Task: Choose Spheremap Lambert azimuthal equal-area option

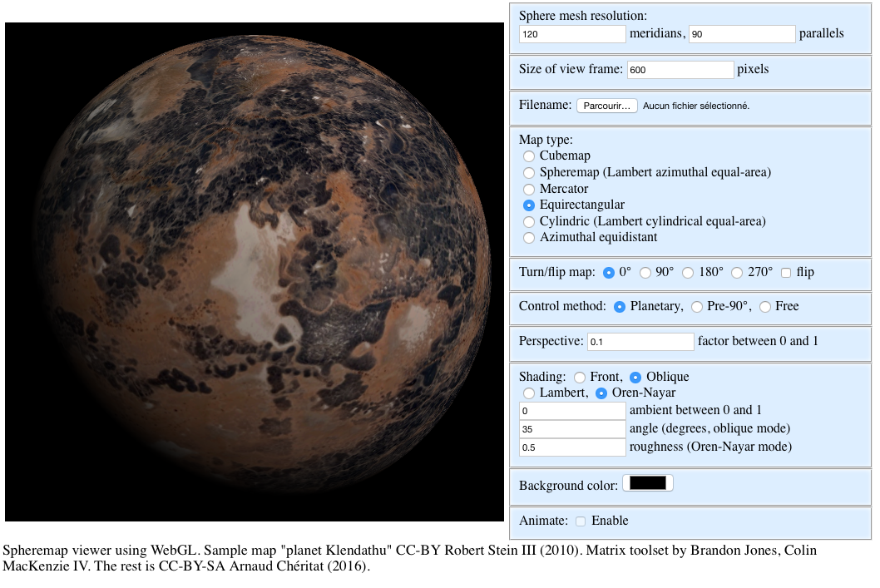Action: [528, 172]
